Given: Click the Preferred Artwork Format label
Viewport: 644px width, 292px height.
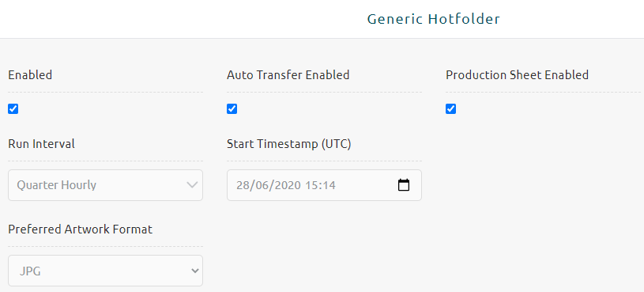Looking at the screenshot, I should [x=81, y=229].
